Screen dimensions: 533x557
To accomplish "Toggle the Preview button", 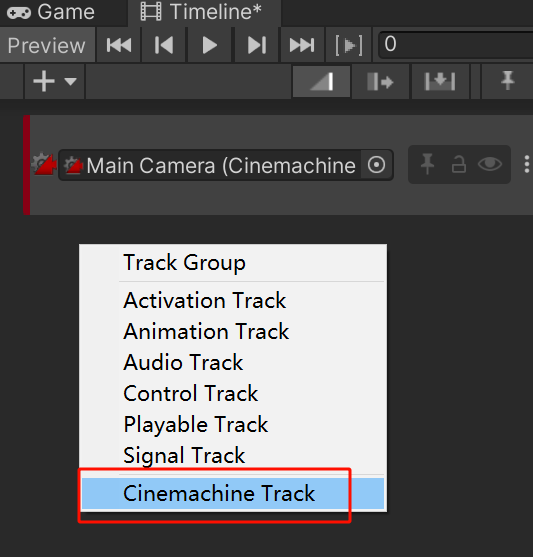I will tap(47, 45).
